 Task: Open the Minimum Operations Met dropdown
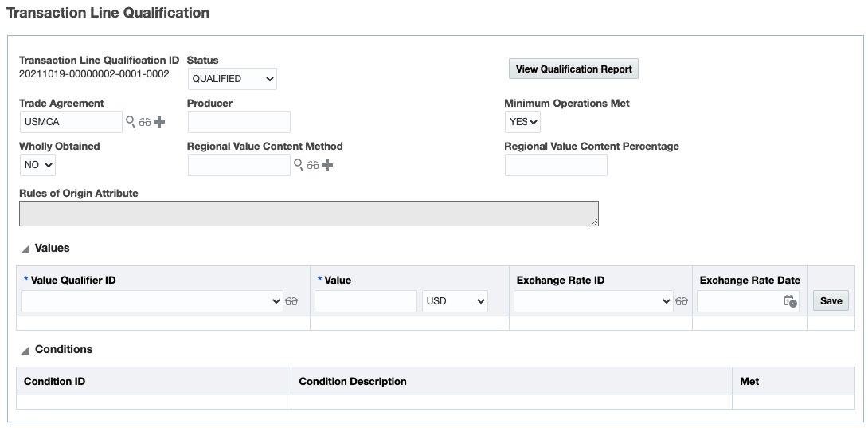coord(522,122)
